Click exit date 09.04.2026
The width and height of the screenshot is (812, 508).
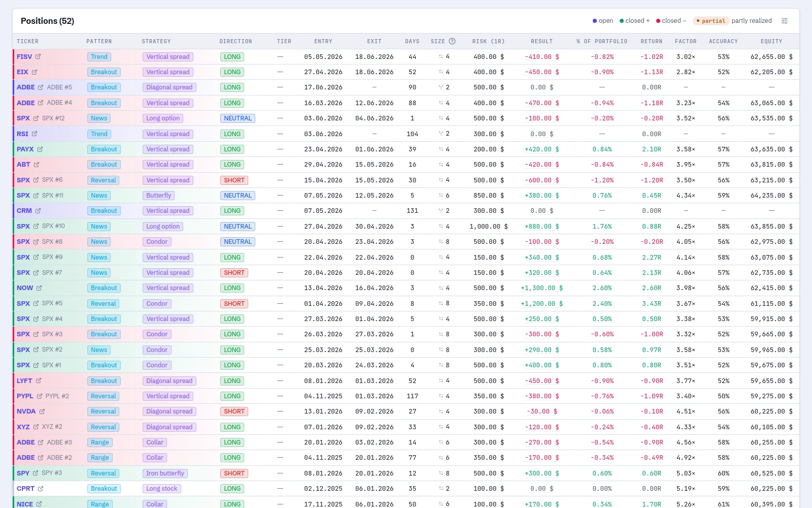[x=374, y=304]
